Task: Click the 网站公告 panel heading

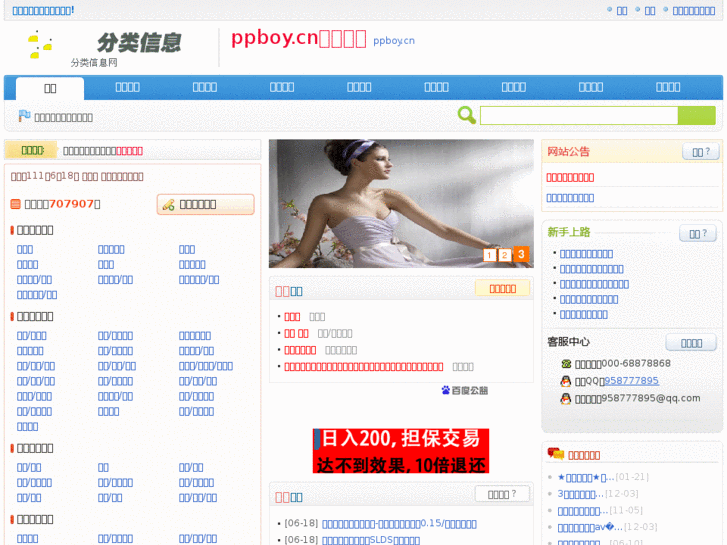Action: pos(568,152)
